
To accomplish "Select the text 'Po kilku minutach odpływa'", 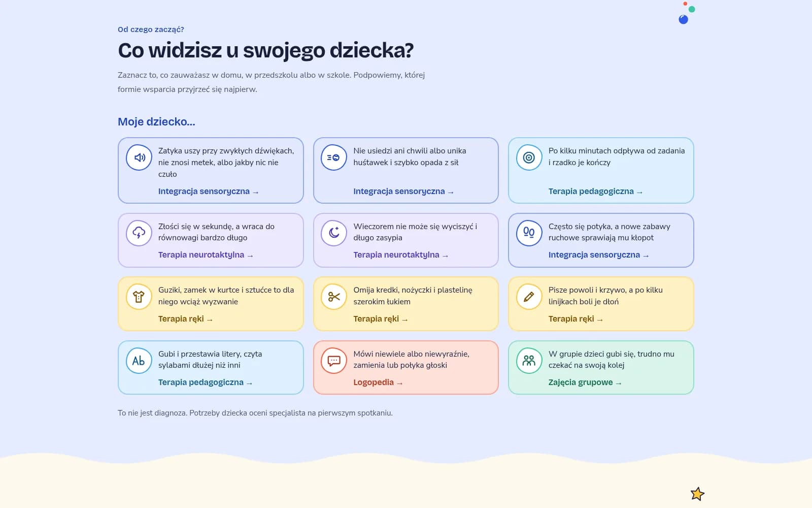I will pyautogui.click(x=596, y=151).
